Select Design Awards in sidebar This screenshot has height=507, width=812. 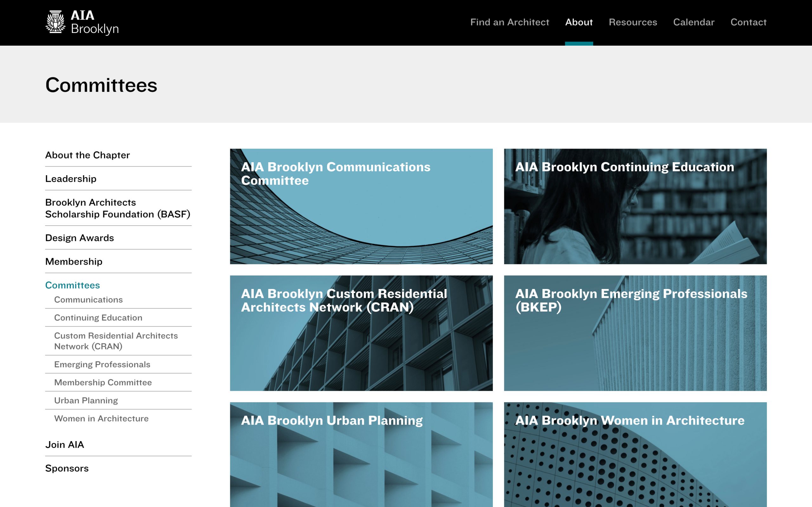point(80,238)
